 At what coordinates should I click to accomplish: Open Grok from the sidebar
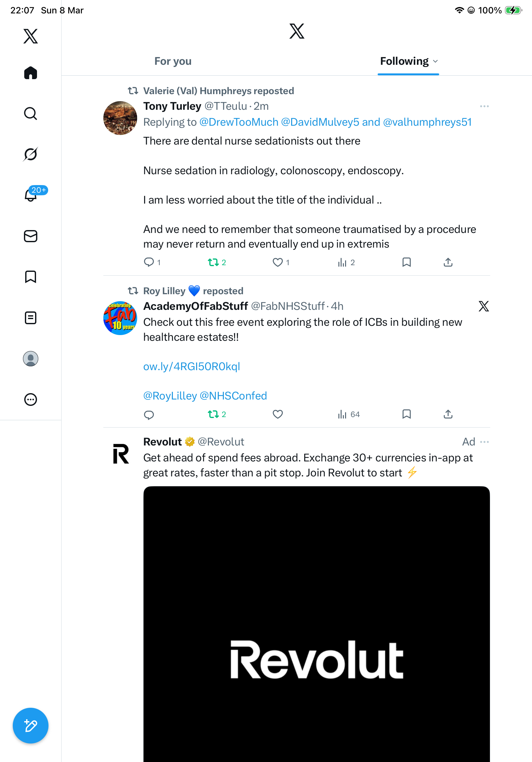(x=31, y=154)
